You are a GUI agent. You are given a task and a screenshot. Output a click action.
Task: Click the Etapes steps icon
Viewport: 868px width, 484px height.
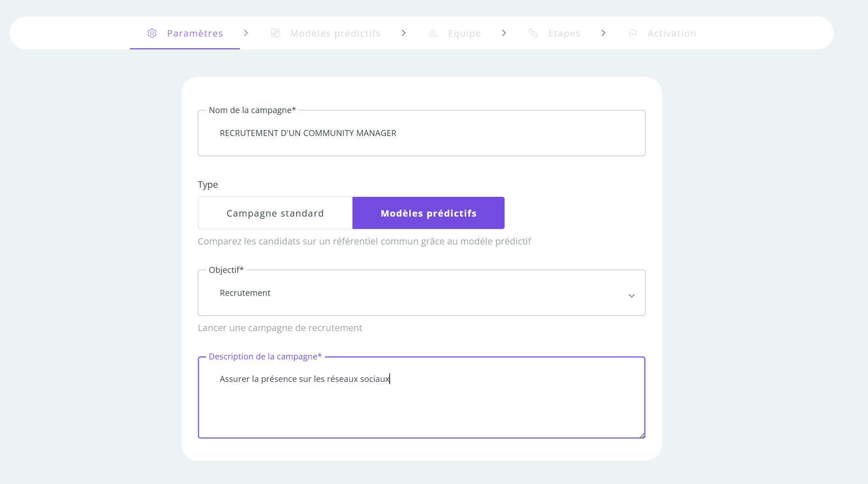point(533,33)
